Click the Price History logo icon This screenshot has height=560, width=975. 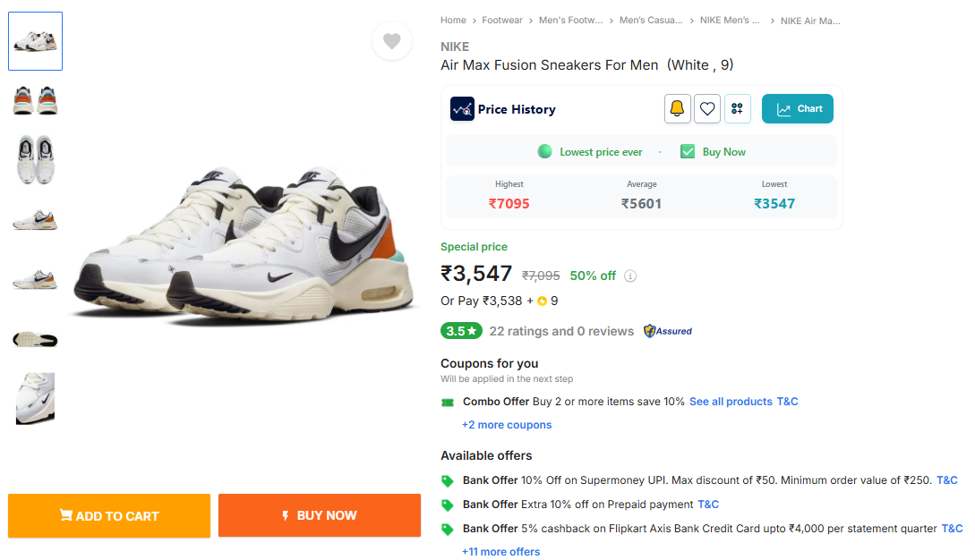coord(462,109)
